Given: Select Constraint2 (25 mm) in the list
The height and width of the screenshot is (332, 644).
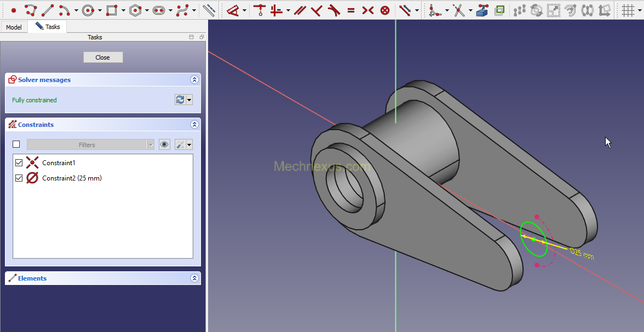Looking at the screenshot, I should click(x=72, y=178).
